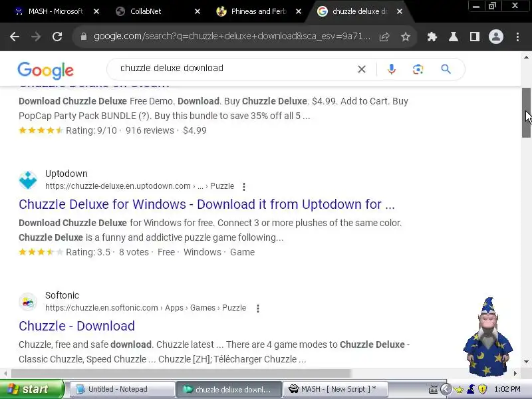Open the profile avatar icon
Viewport: 532px width, 399px height.
pos(495,37)
